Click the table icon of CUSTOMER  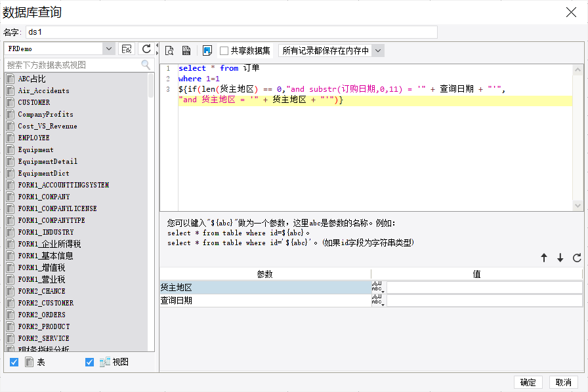[10, 102]
